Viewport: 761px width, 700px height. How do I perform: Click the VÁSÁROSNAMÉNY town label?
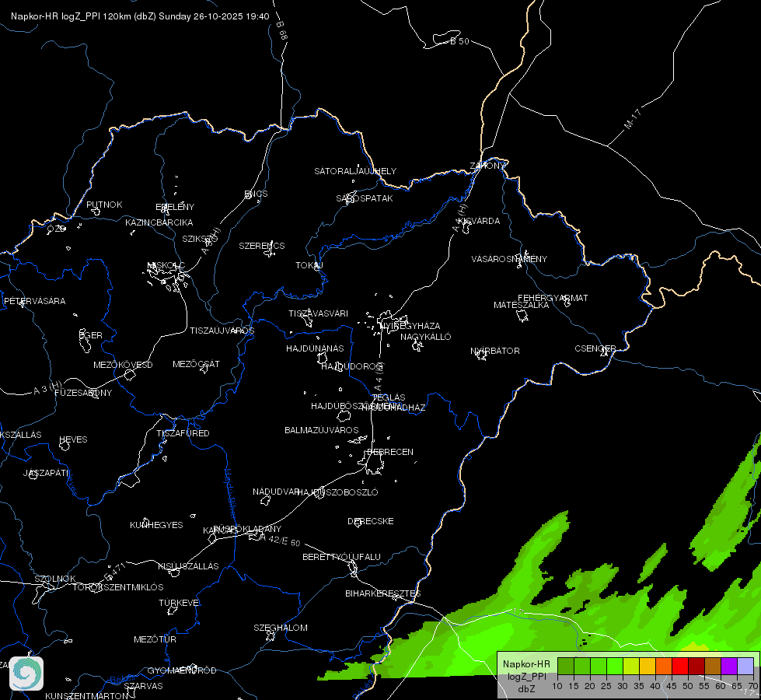(509, 259)
